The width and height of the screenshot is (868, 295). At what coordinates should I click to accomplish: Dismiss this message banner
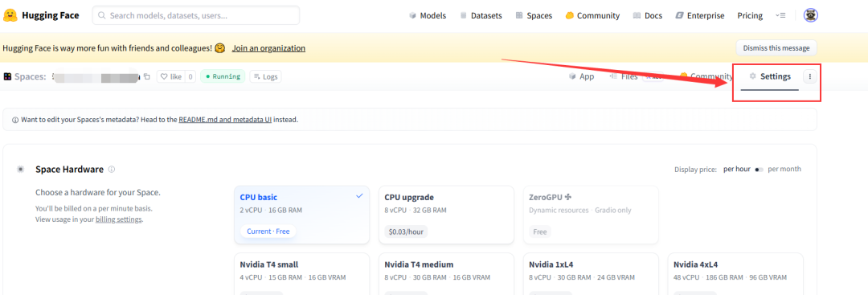point(776,48)
